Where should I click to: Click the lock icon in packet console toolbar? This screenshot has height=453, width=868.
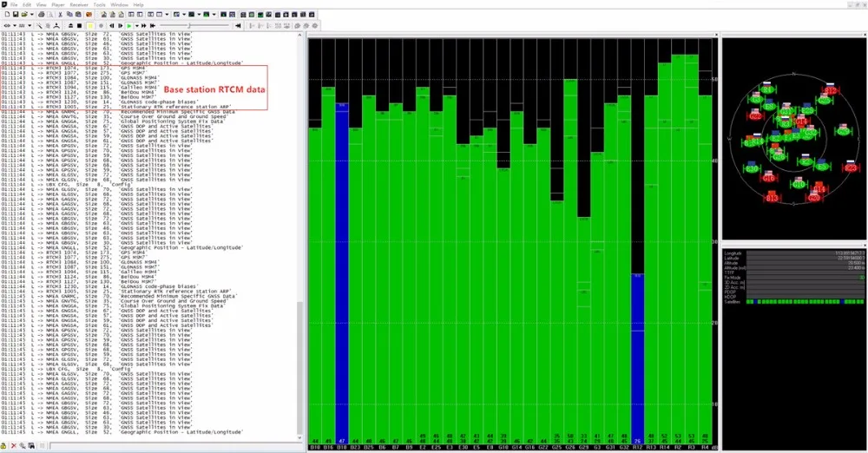[3, 446]
